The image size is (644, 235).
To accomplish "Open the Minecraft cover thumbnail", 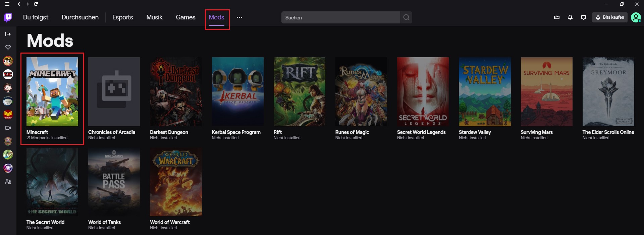I will (x=52, y=92).
